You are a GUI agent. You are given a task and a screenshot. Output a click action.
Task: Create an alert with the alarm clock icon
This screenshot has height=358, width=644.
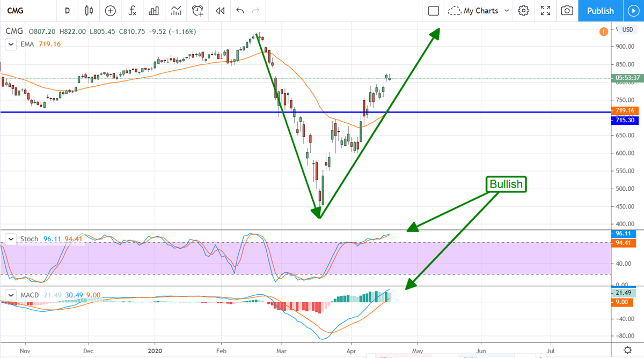[x=198, y=11]
